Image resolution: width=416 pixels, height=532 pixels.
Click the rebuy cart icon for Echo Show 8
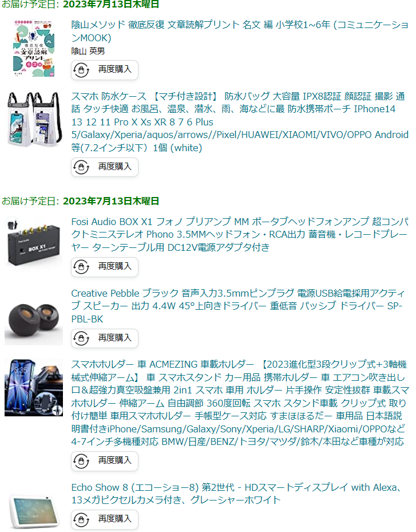click(81, 519)
